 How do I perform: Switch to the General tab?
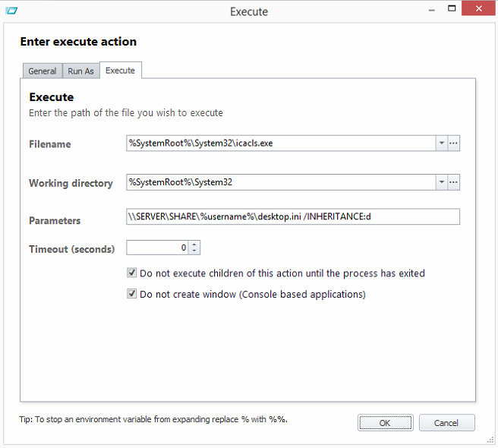tap(42, 71)
